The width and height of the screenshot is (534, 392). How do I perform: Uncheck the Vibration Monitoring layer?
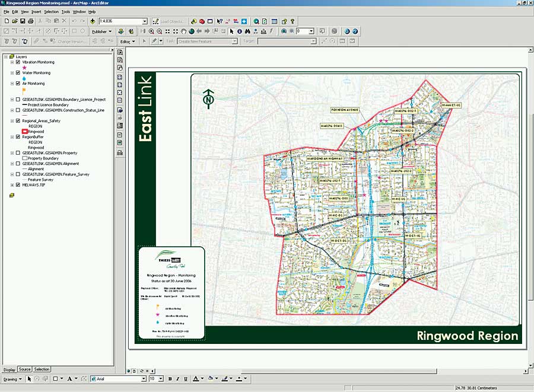click(x=18, y=62)
